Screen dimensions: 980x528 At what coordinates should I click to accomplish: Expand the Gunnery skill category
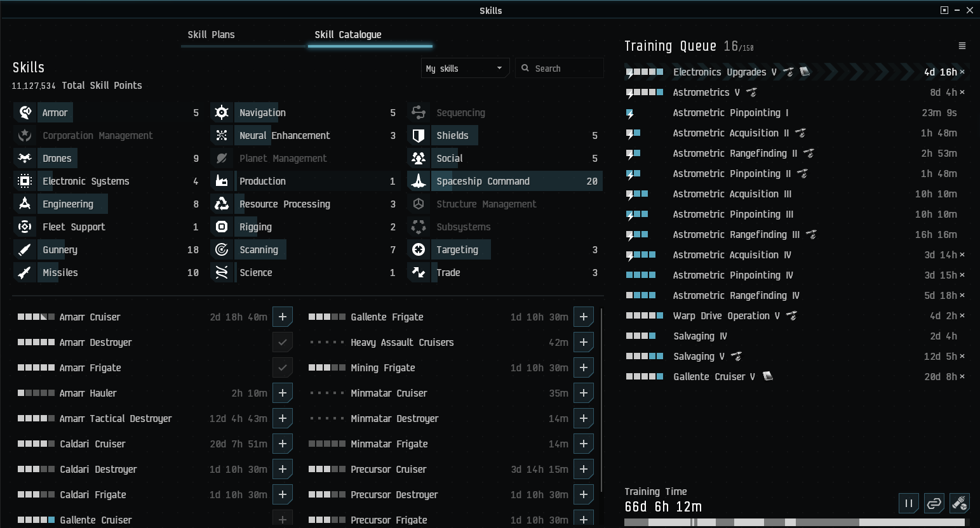pos(107,249)
